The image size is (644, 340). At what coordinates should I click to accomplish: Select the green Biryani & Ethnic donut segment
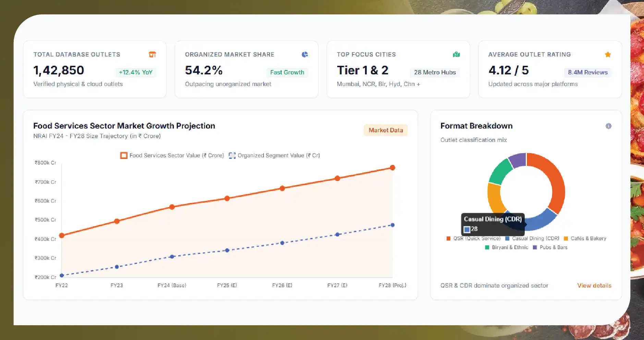(x=500, y=171)
